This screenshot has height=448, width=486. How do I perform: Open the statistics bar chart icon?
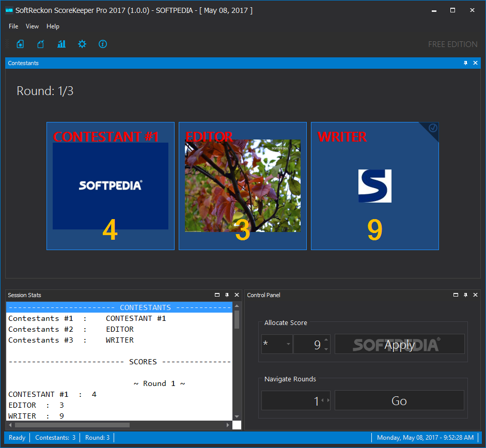[61, 44]
